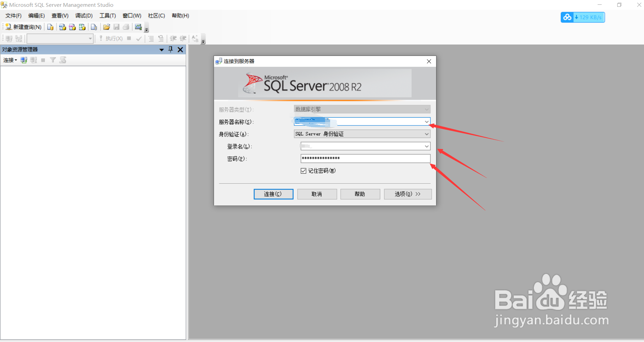This screenshot has height=342, width=644.
Task: Close the 对象资源管理器 panel
Action: click(180, 50)
